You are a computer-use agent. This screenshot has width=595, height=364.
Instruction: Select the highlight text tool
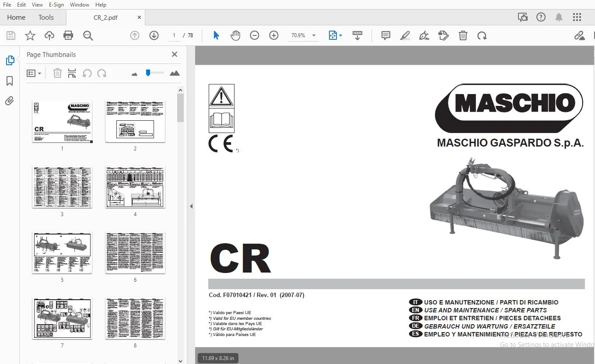pos(405,35)
